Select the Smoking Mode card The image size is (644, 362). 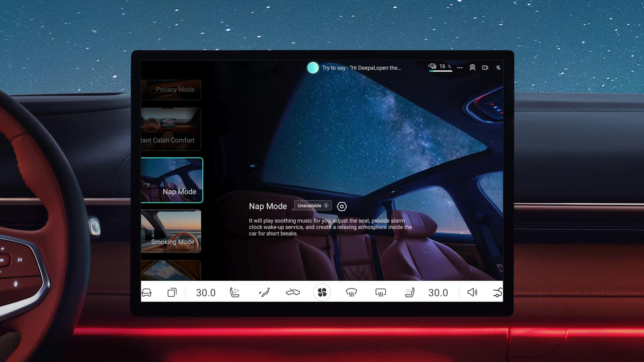pos(171,231)
